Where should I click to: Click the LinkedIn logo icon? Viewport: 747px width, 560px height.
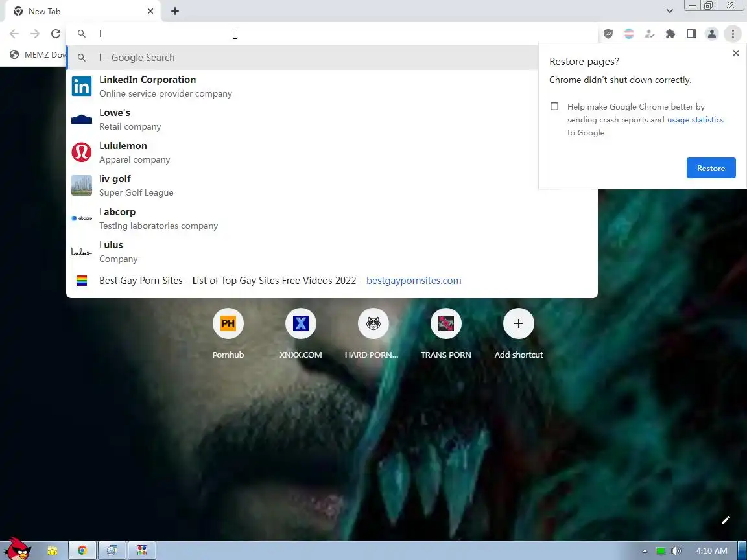(x=82, y=86)
